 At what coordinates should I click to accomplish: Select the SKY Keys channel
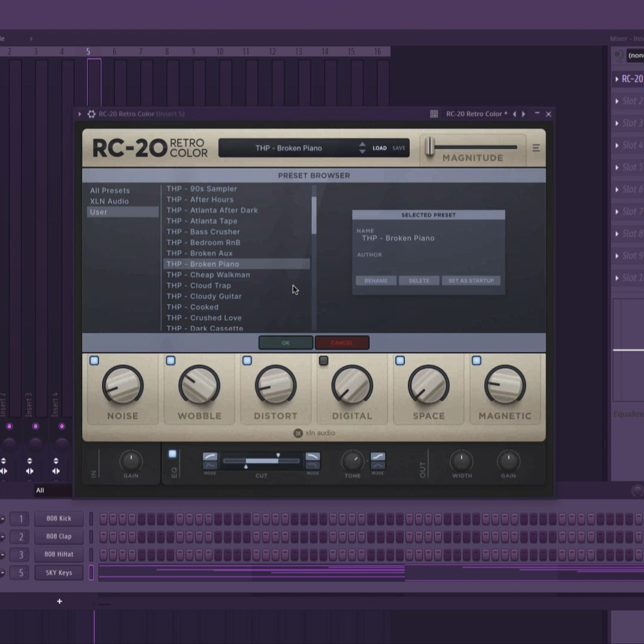coord(58,572)
